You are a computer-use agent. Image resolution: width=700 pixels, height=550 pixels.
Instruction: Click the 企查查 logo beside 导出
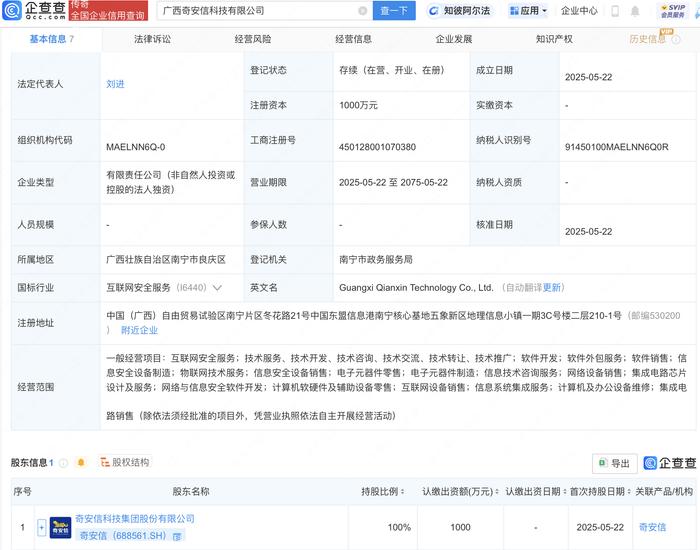pyautogui.click(x=670, y=463)
